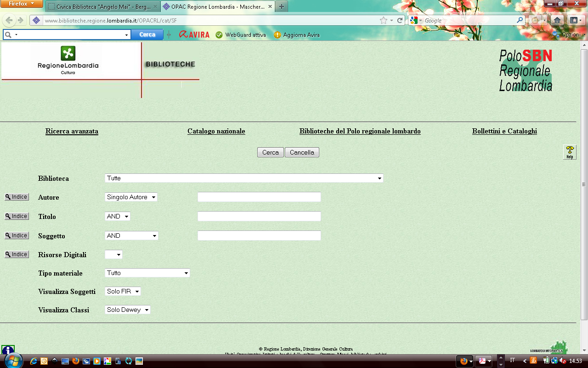Click the network tray icon
Viewport: 588px width, 368px height.
555,361
